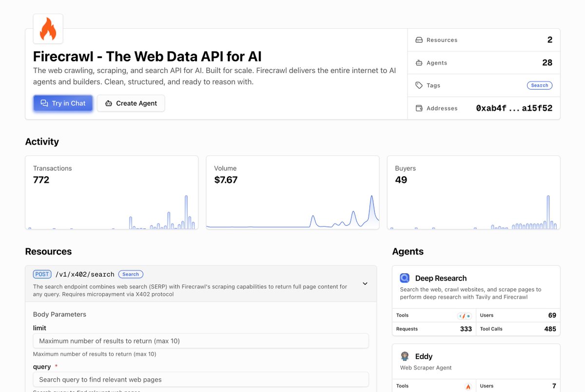Click the Firecrawl flame logo
Image resolution: width=585 pixels, height=392 pixels.
[48, 29]
